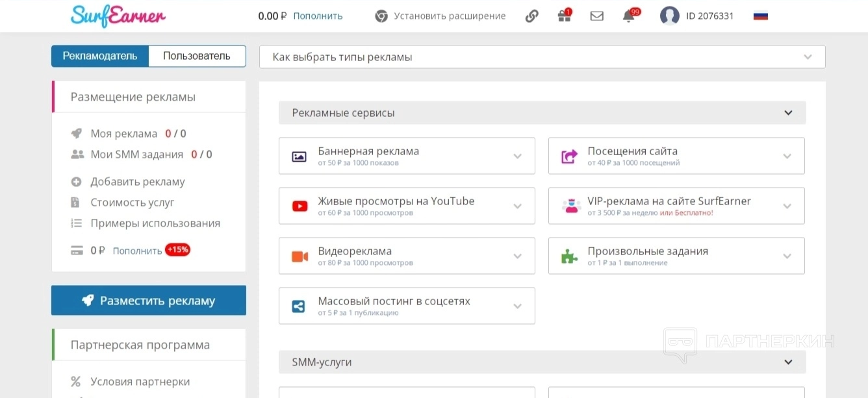The height and width of the screenshot is (398, 868).
Task: Collapse the SMM-услуги section
Action: pos(788,362)
